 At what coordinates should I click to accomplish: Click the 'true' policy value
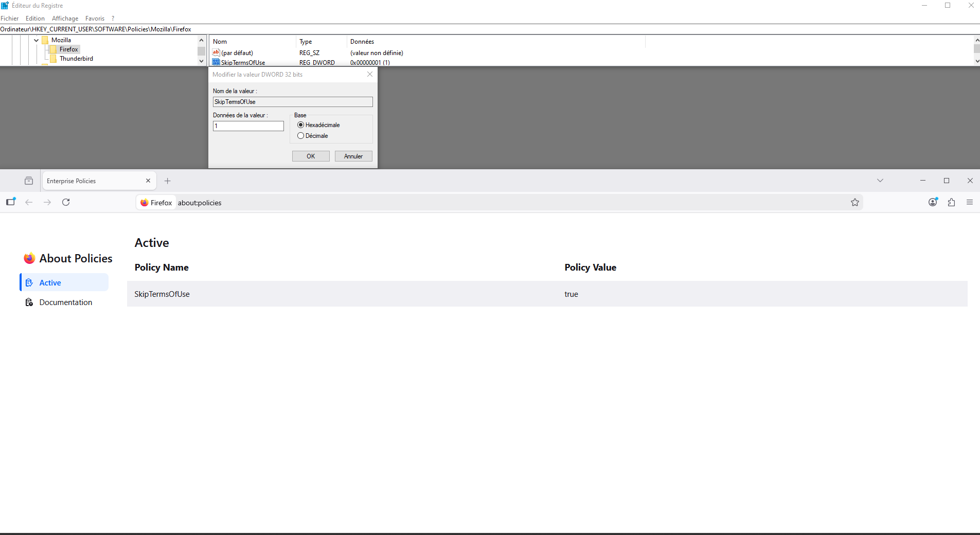pos(572,294)
